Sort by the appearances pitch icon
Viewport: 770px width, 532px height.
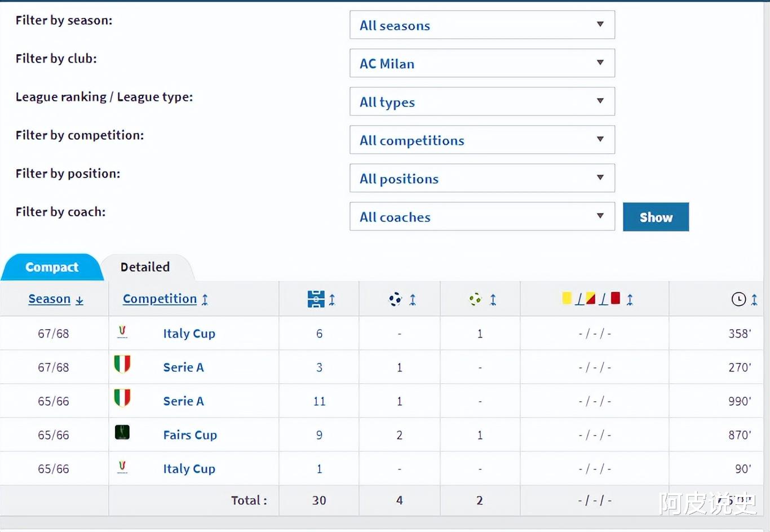(x=316, y=299)
